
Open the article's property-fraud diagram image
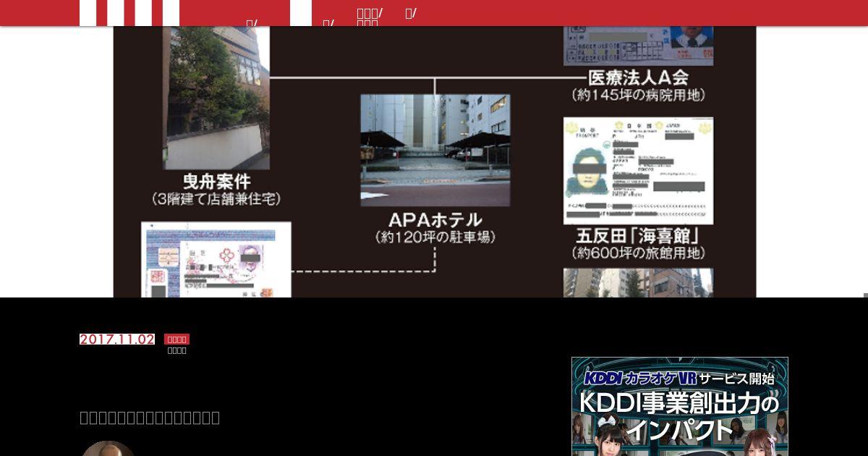click(x=435, y=161)
